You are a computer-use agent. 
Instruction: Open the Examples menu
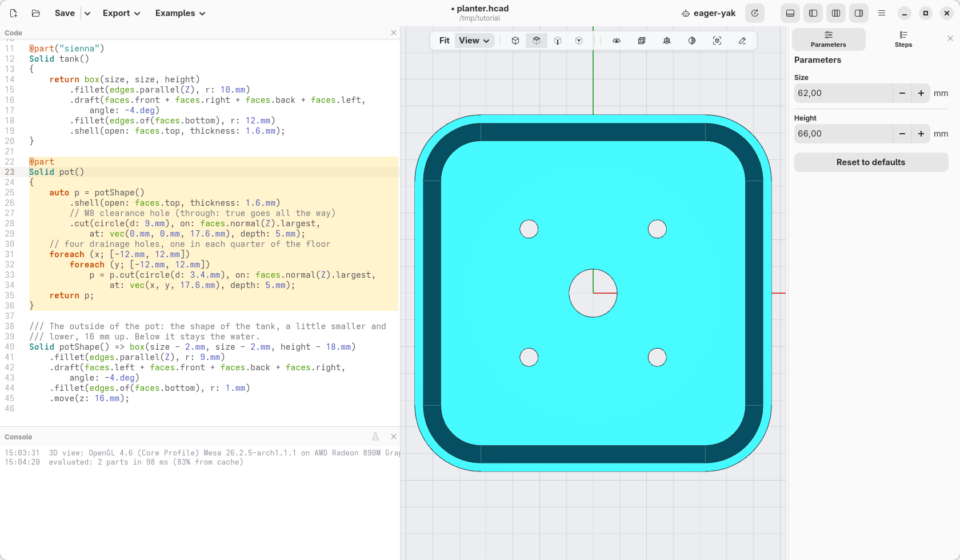(x=181, y=13)
